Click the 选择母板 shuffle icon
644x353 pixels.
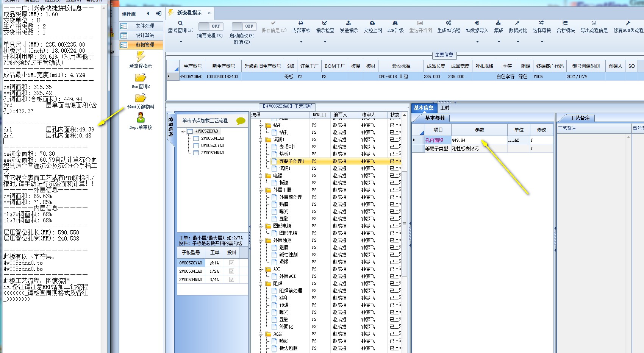[x=541, y=23]
